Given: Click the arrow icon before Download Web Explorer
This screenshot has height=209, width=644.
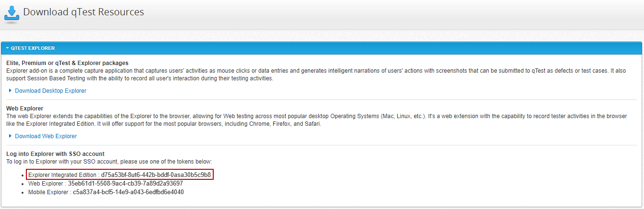Looking at the screenshot, I should pos(10,136).
